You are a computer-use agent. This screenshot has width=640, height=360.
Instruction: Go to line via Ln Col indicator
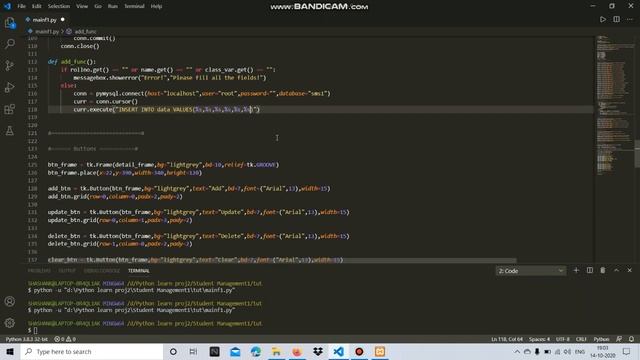pyautogui.click(x=507, y=339)
